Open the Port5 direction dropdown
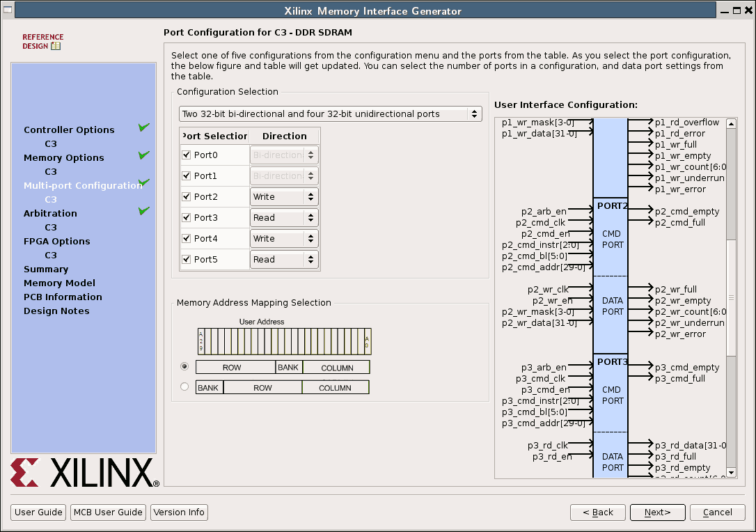This screenshot has height=532, width=756. [x=284, y=260]
